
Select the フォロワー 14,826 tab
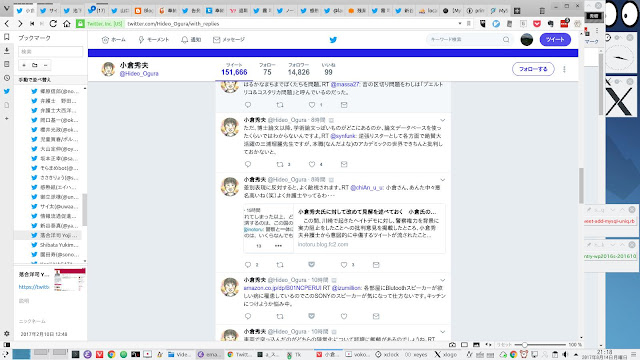point(298,69)
